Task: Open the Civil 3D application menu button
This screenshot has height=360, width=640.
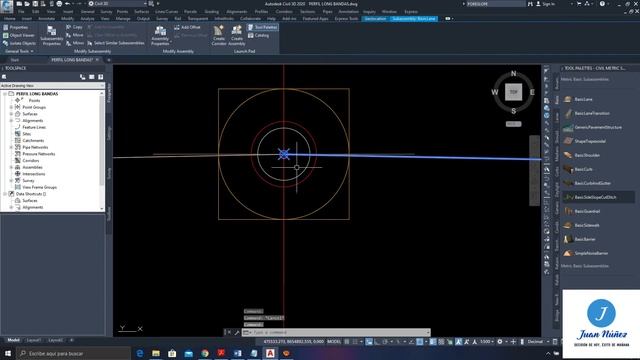Action: (x=6, y=6)
